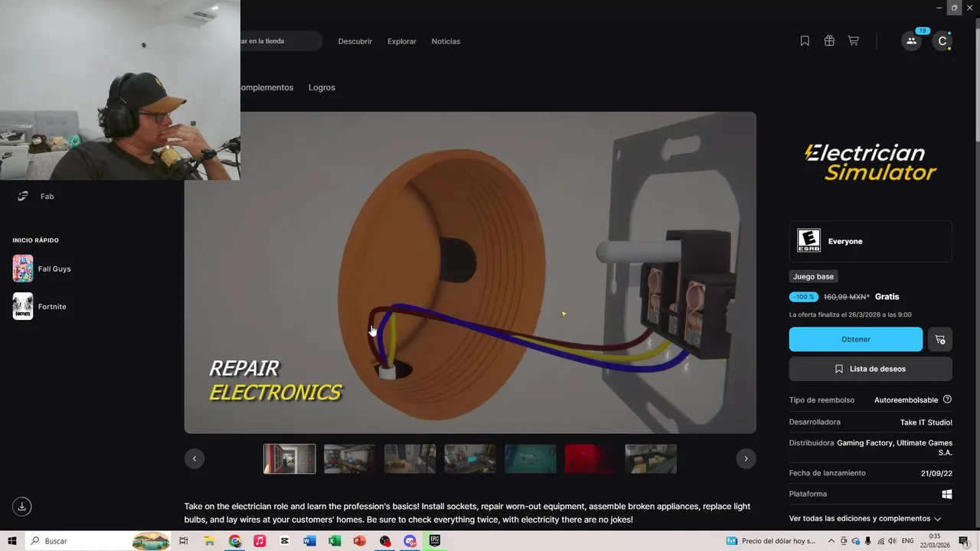Open the downloads icon at sidebar bottom

click(x=22, y=507)
